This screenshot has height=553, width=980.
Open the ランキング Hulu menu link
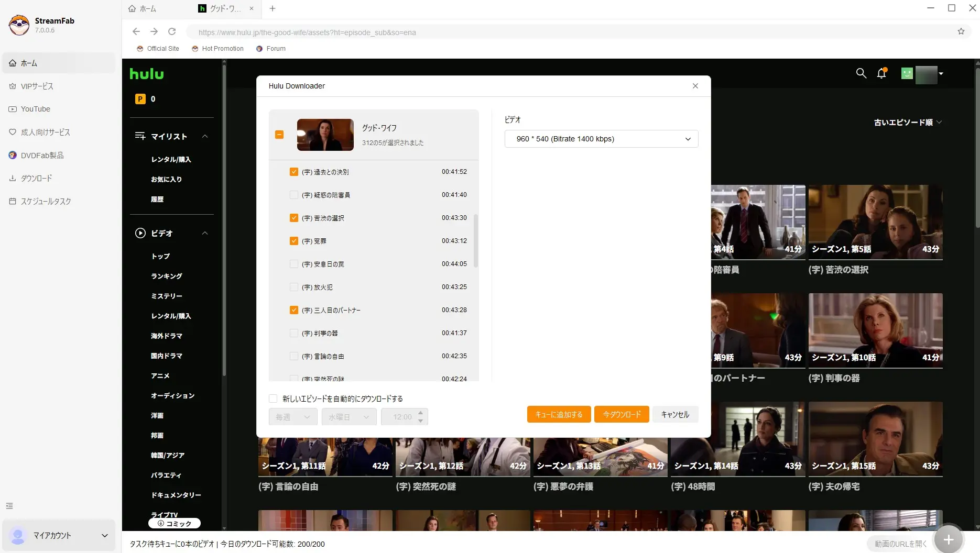(167, 276)
